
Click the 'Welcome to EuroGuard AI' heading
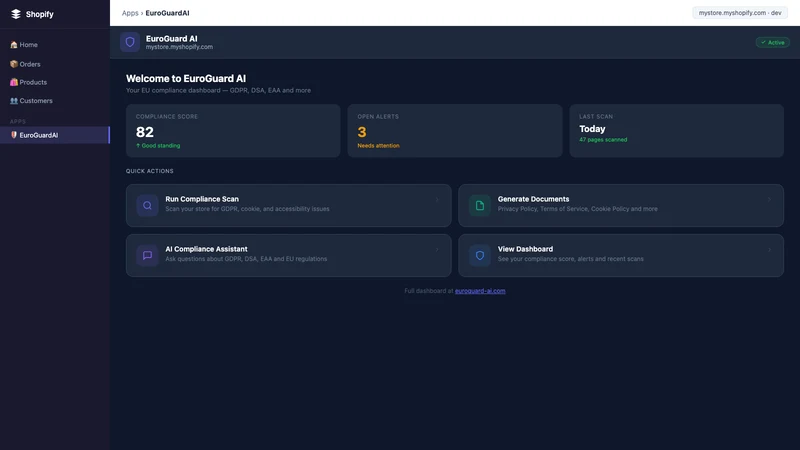click(x=186, y=79)
